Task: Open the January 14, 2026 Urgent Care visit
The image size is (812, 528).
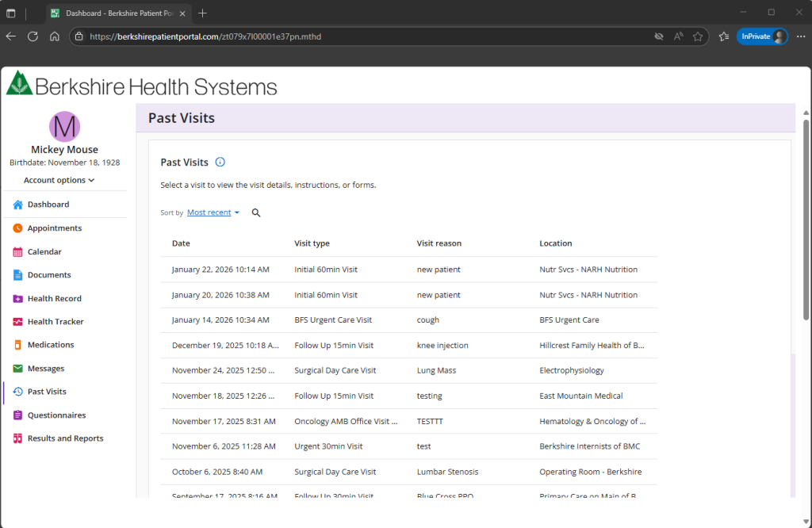Action: tap(333, 320)
